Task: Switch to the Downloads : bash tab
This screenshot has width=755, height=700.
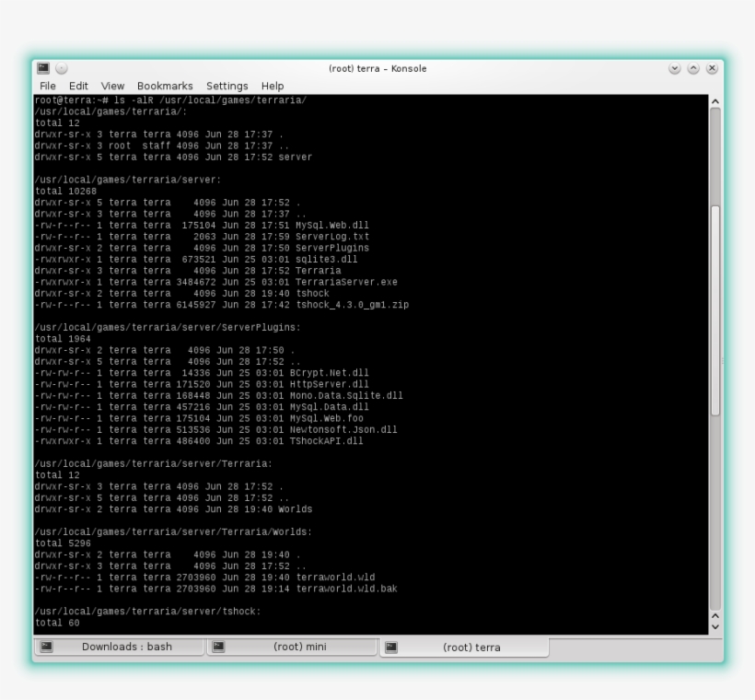Action: [126, 647]
